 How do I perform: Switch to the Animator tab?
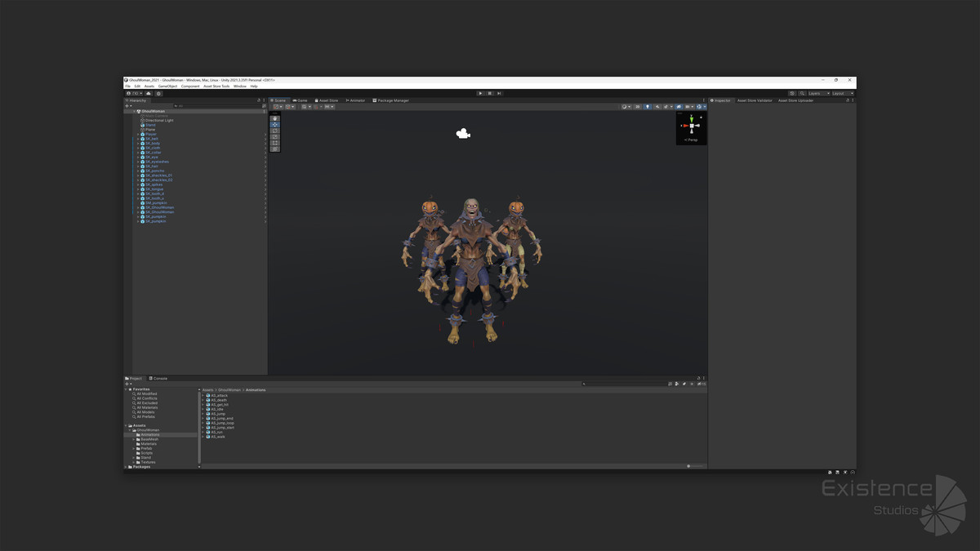coord(355,100)
